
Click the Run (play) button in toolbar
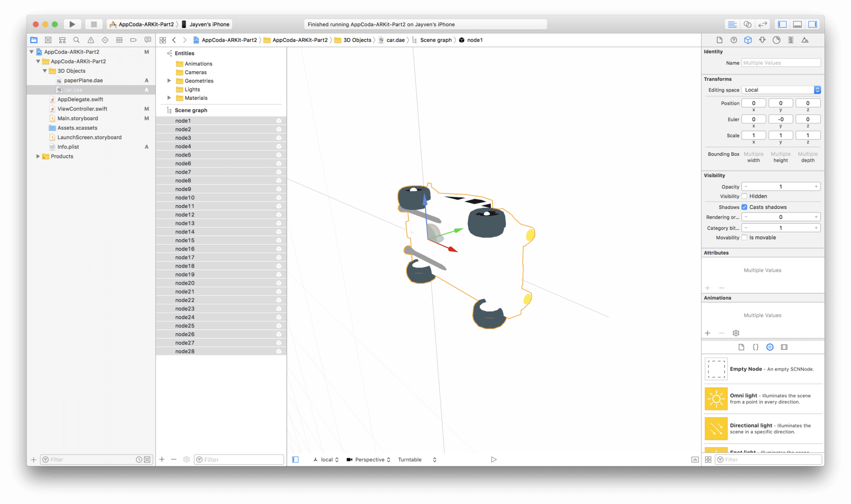[x=72, y=24]
